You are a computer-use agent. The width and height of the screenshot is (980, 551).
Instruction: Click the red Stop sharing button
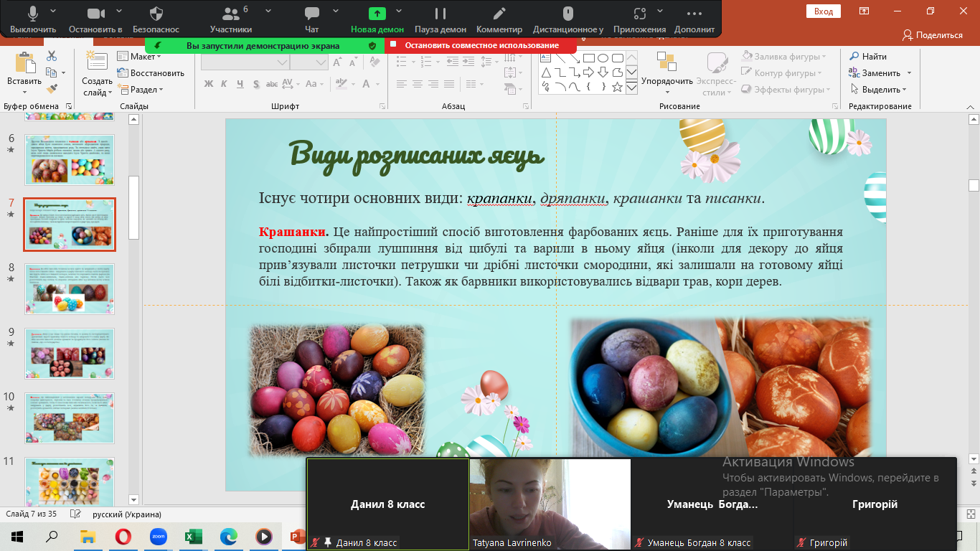click(x=481, y=45)
